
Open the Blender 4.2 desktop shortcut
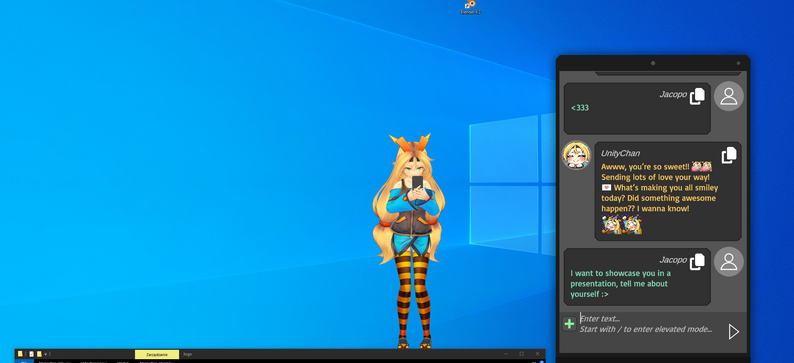click(470, 7)
